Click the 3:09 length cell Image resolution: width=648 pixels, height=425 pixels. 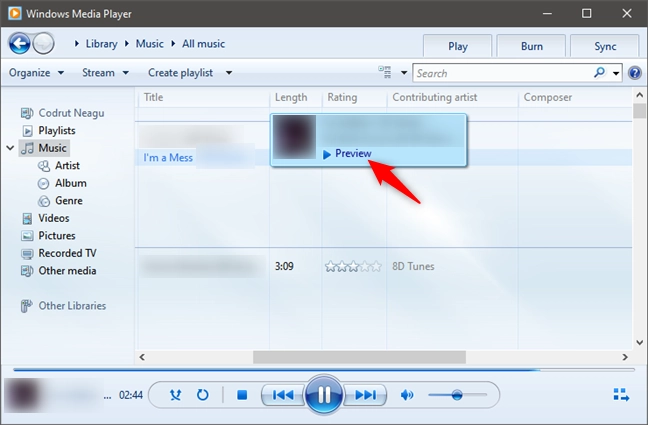pos(284,266)
